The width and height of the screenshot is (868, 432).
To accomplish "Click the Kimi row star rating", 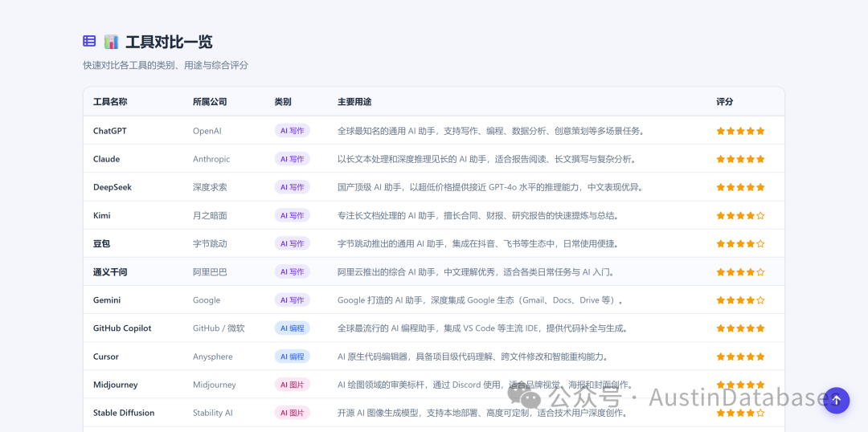I will point(740,215).
